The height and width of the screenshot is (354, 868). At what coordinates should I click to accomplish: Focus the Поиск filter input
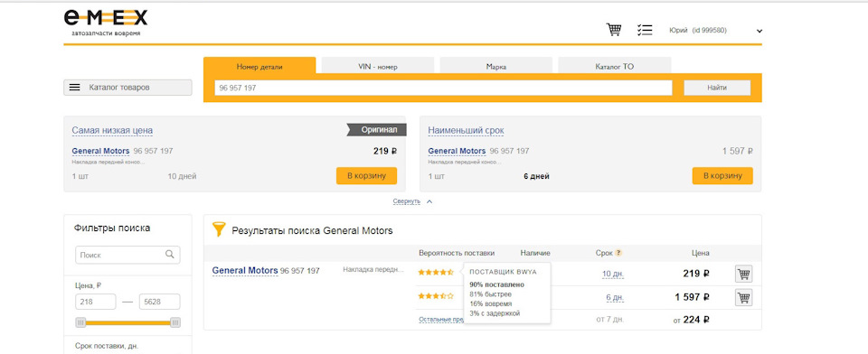(127, 255)
